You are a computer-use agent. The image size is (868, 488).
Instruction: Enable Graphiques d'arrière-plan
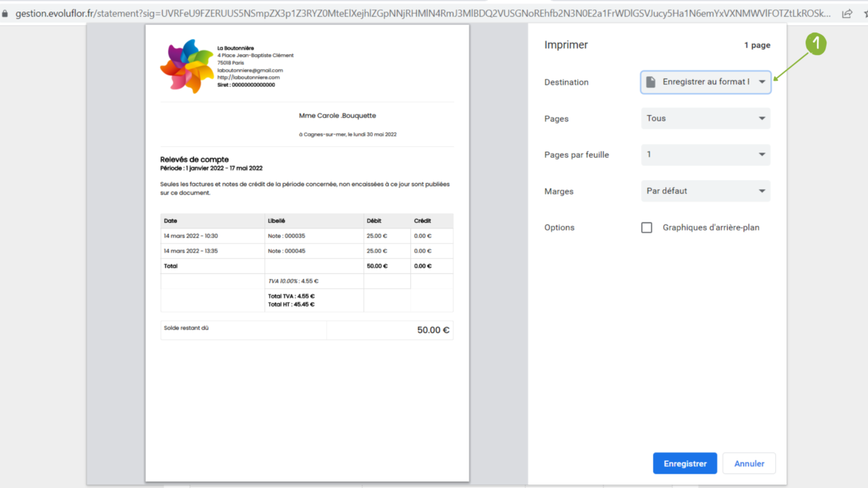646,227
